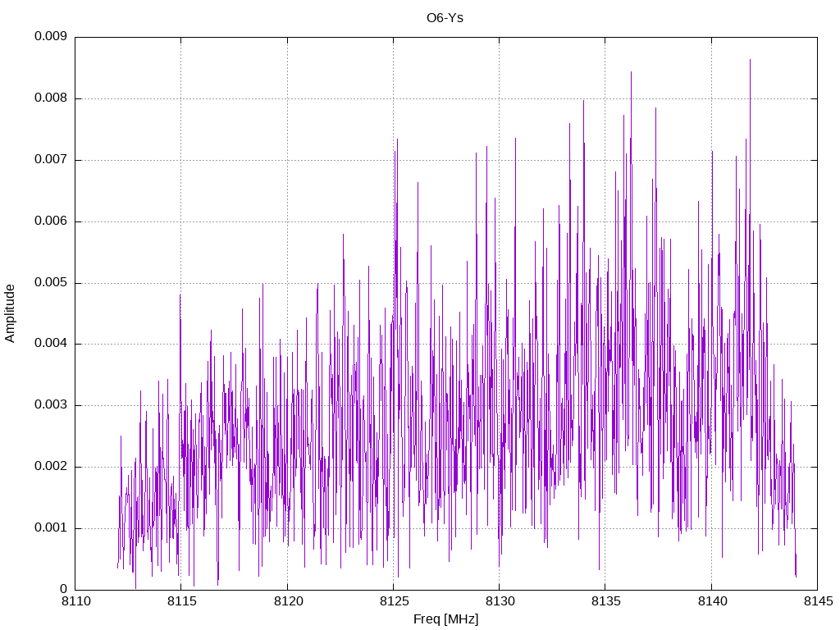Click the 8140 x-axis tick label
This screenshot has height=630, width=840.
coord(712,601)
